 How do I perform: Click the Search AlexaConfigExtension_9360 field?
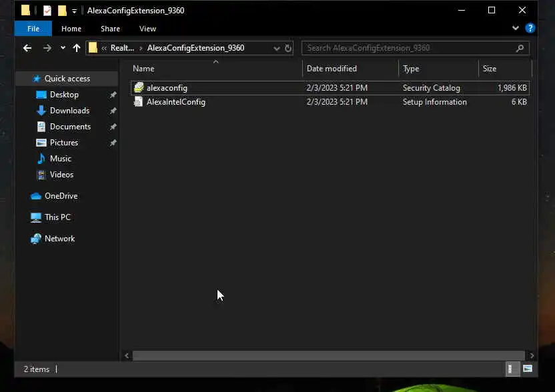[415, 48]
